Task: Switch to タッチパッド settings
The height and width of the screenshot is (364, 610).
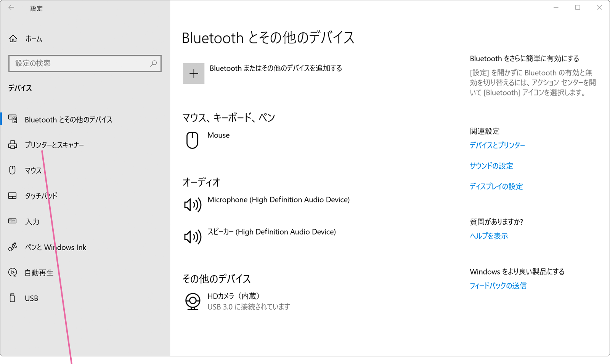Action: [x=41, y=196]
